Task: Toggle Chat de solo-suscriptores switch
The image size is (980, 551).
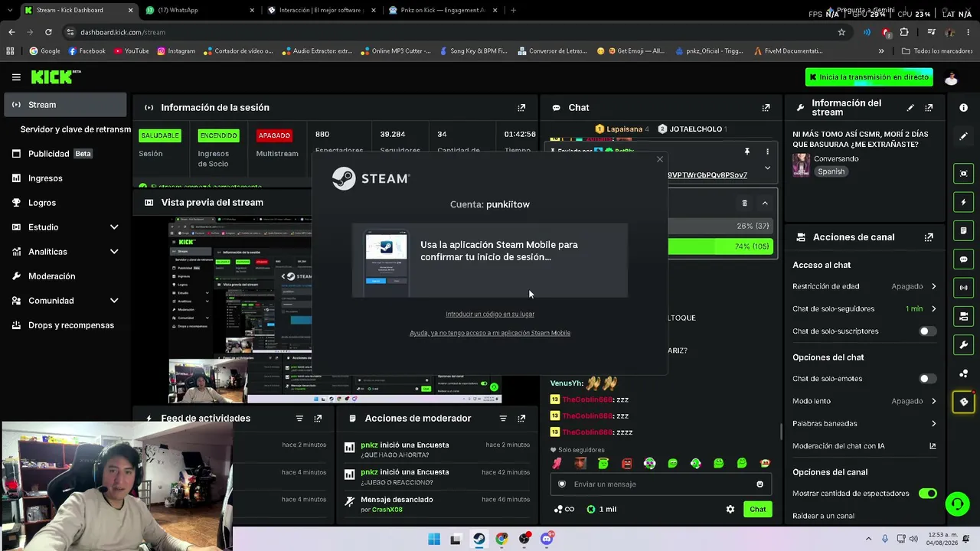Action: click(927, 331)
